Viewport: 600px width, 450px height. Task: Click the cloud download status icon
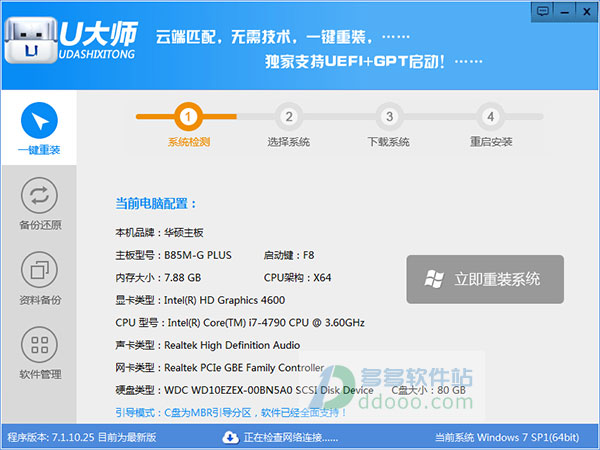[230, 437]
